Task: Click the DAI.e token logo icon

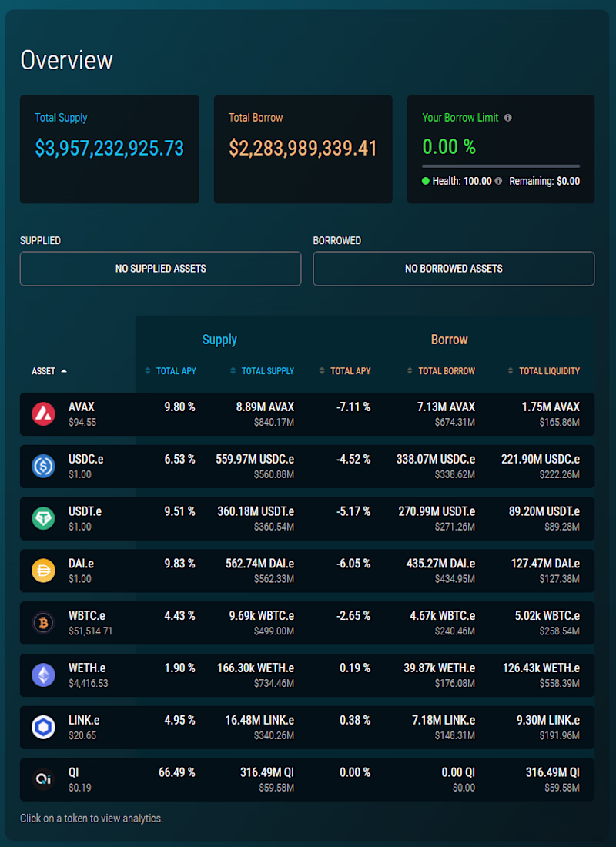Action: tap(43, 571)
